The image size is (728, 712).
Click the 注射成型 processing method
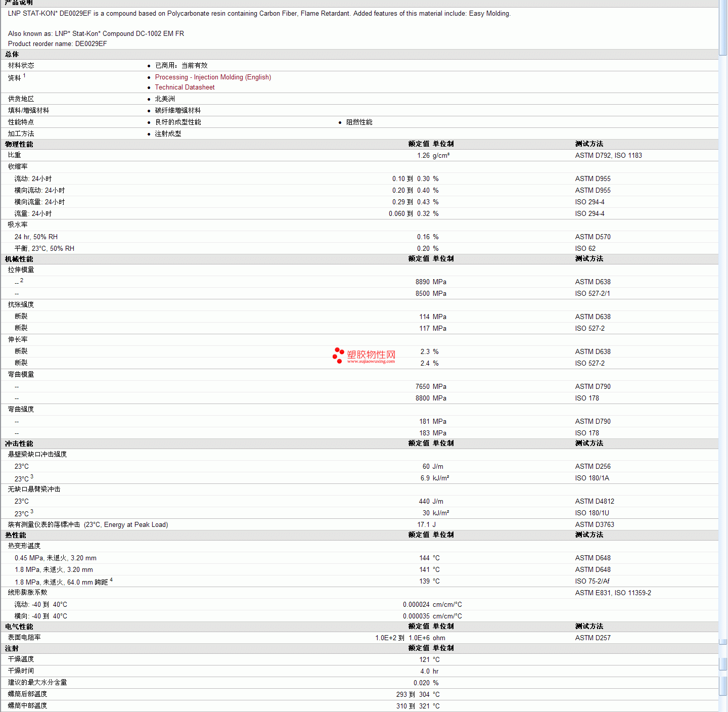(168, 134)
